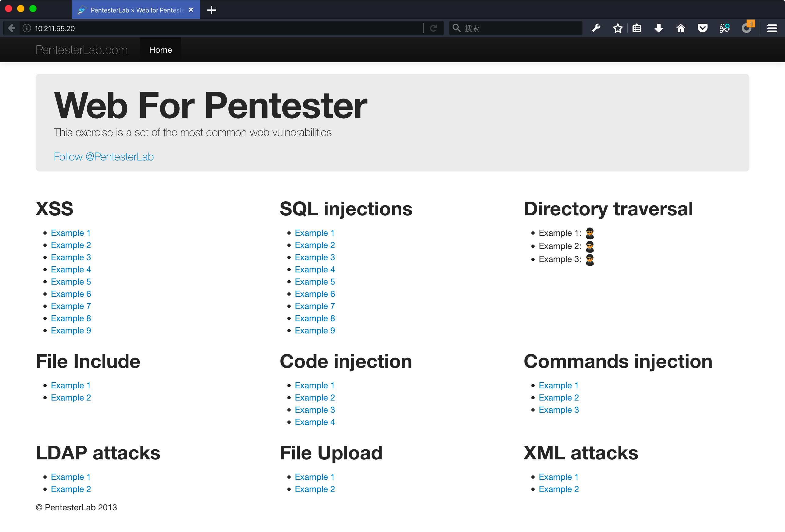Select the PentesterLab browser tab
This screenshot has width=785, height=532.
pos(136,10)
